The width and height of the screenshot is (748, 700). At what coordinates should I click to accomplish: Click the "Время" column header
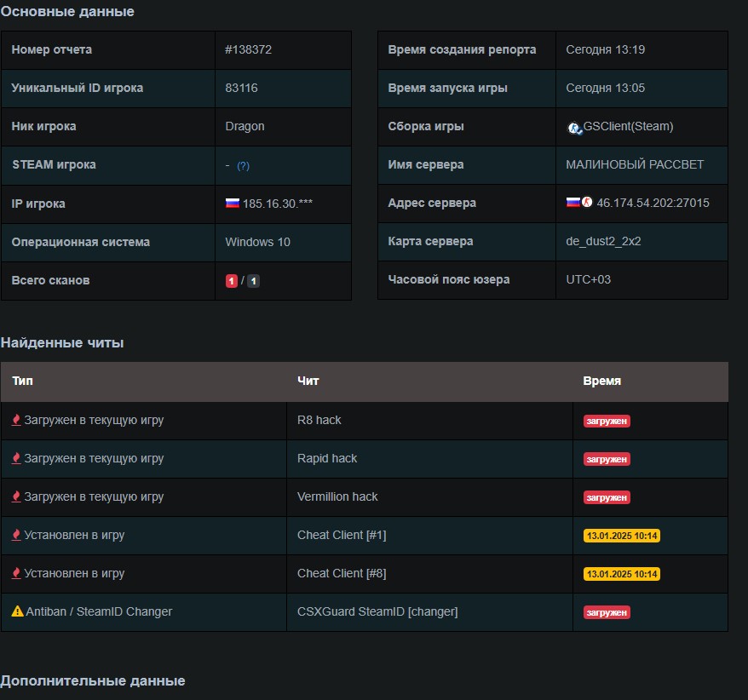tap(601, 381)
